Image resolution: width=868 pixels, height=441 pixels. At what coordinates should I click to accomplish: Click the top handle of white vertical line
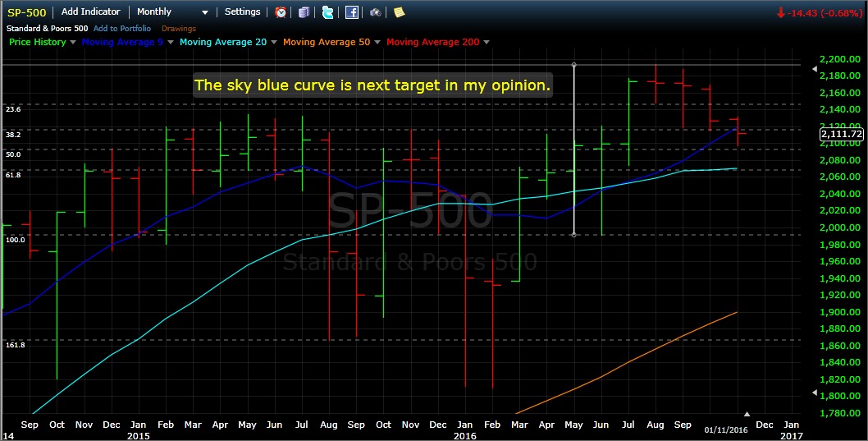(x=574, y=66)
